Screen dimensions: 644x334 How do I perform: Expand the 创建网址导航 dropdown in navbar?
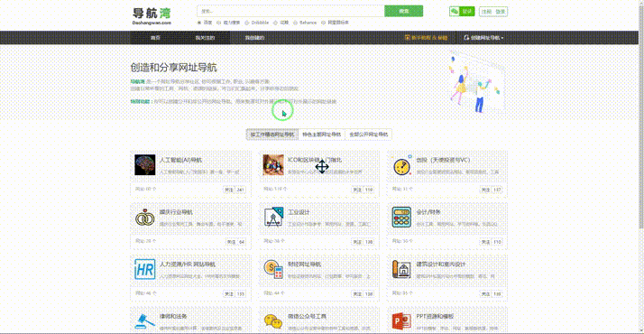click(x=483, y=37)
